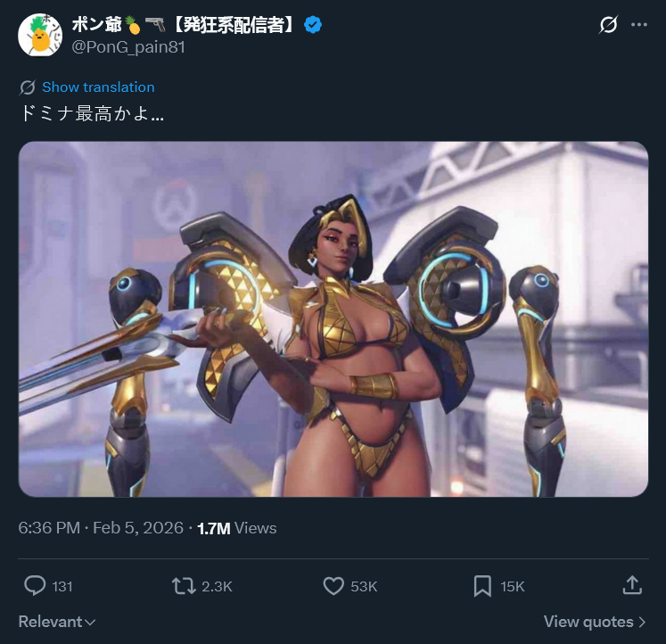Open View quotes
666x644 pixels.
pos(595,622)
